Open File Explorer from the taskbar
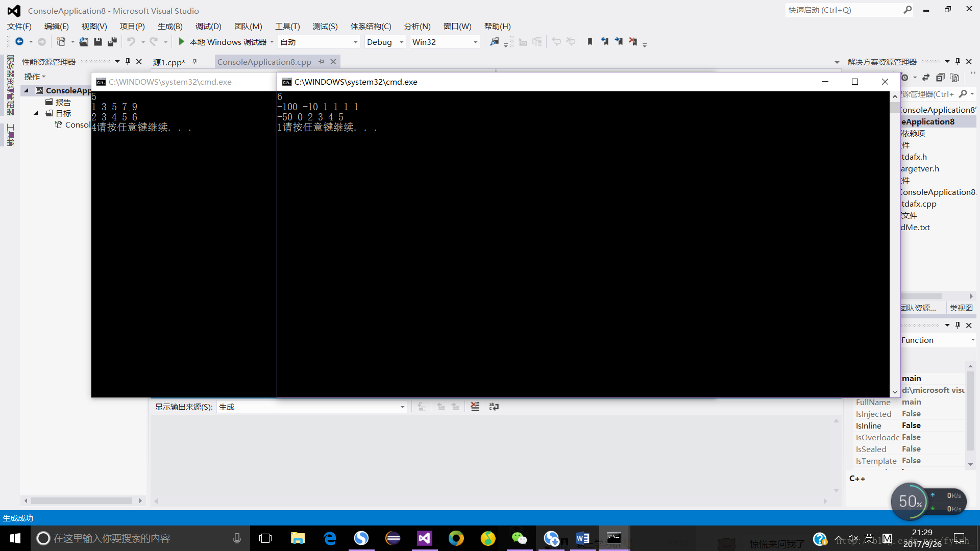This screenshot has width=980, height=551. 298,538
